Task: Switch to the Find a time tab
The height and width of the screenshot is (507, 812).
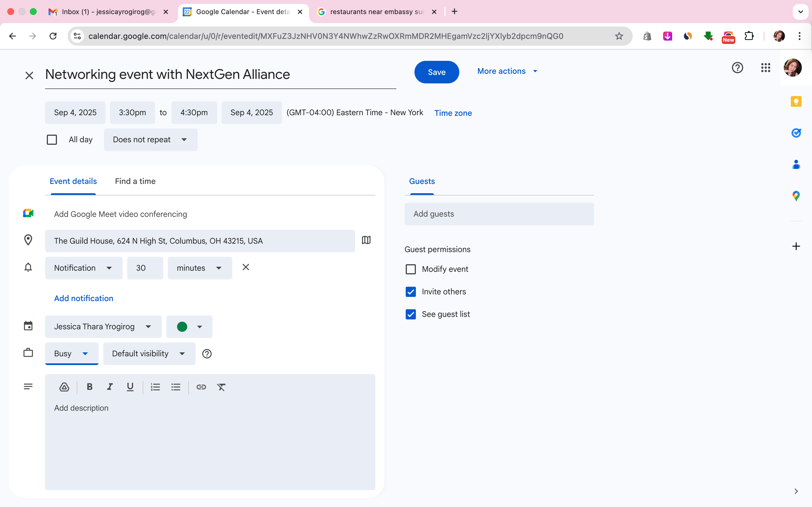Action: pos(135,181)
